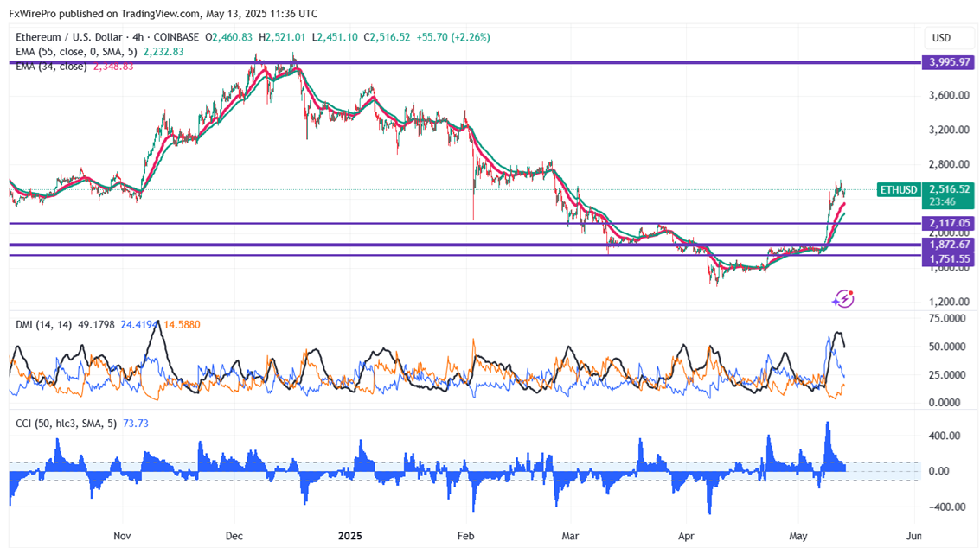Click the DMI ADX value 49.1798
The width and height of the screenshot is (980, 548).
(x=96, y=325)
